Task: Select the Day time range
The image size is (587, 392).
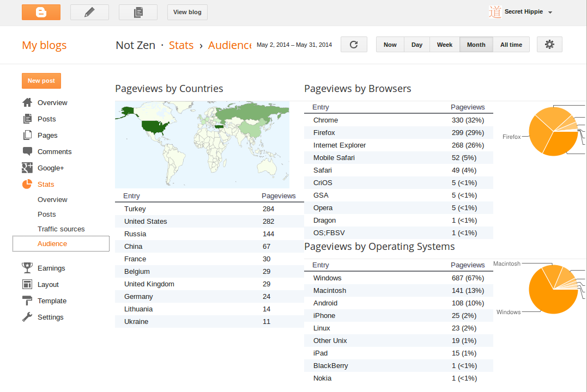Action: pyautogui.click(x=417, y=45)
